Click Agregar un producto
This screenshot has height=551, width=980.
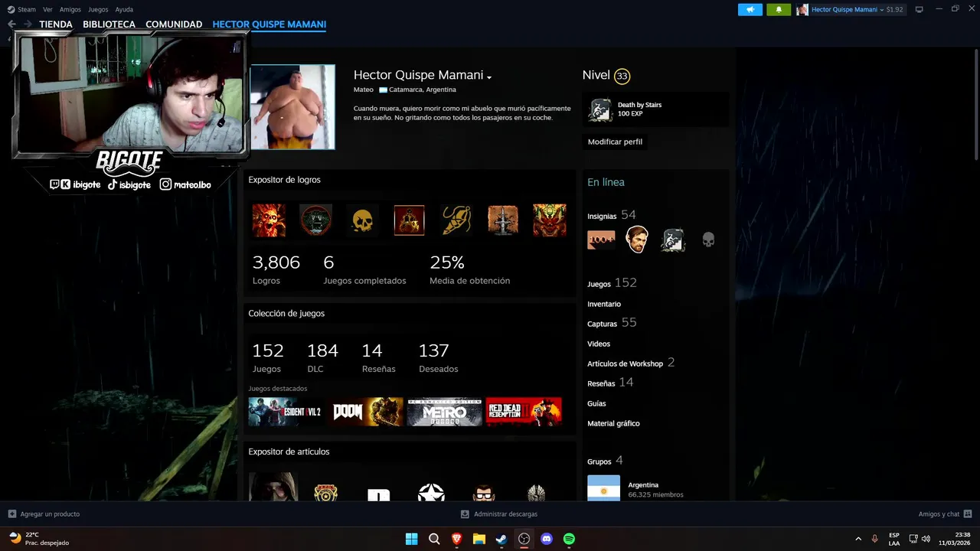44,514
